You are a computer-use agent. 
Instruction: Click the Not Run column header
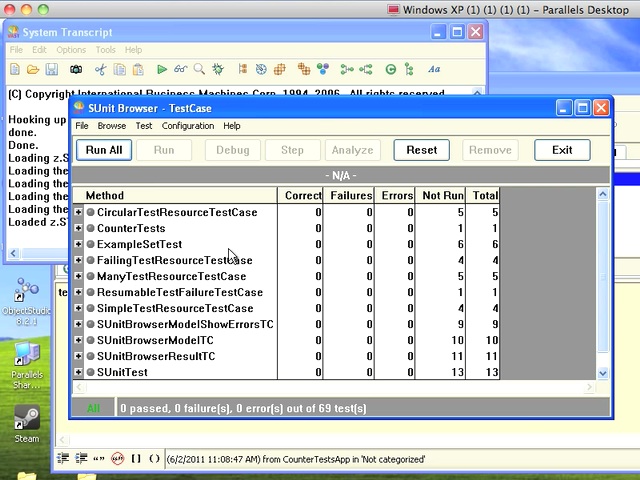click(440, 196)
